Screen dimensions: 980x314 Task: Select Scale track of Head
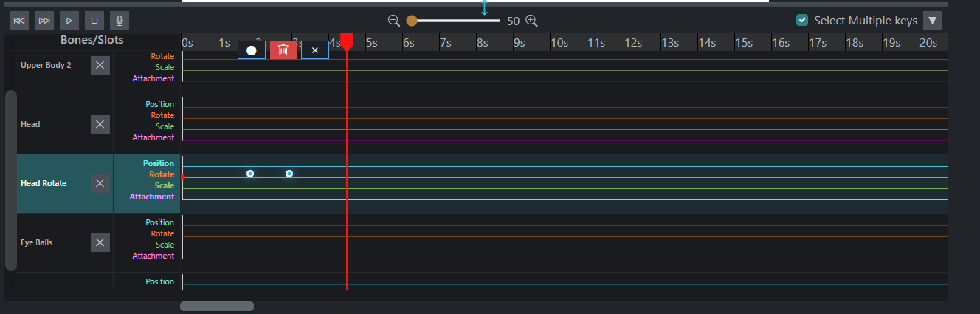point(165,126)
